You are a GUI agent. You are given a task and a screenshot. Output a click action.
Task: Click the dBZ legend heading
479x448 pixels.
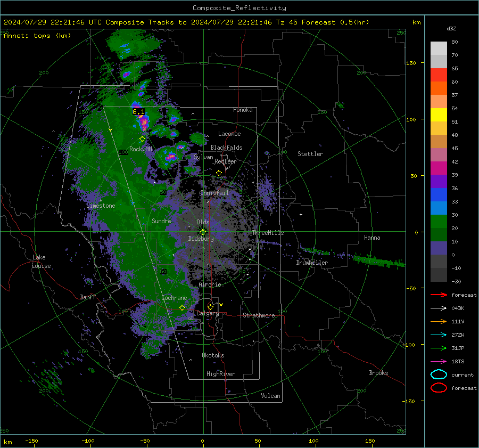coord(451,29)
